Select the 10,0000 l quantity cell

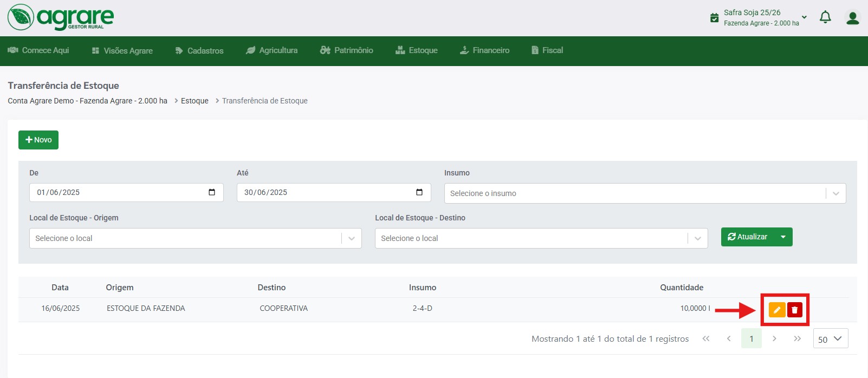click(x=695, y=308)
